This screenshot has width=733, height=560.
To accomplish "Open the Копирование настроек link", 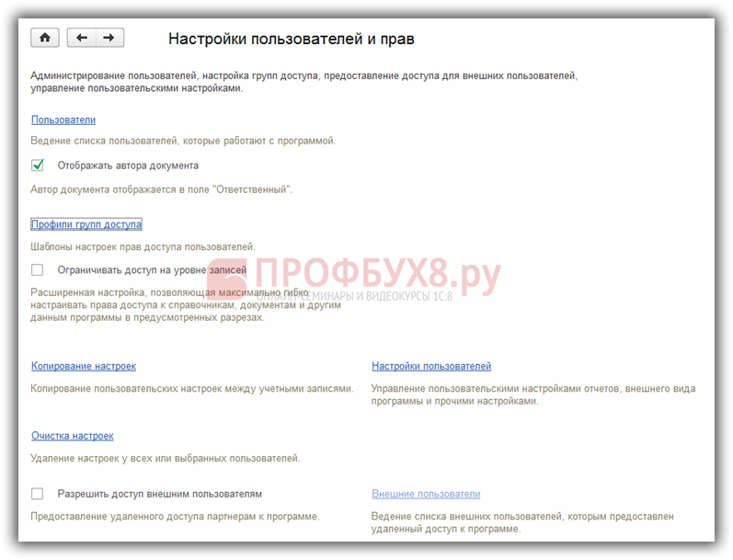I will pyautogui.click(x=84, y=366).
